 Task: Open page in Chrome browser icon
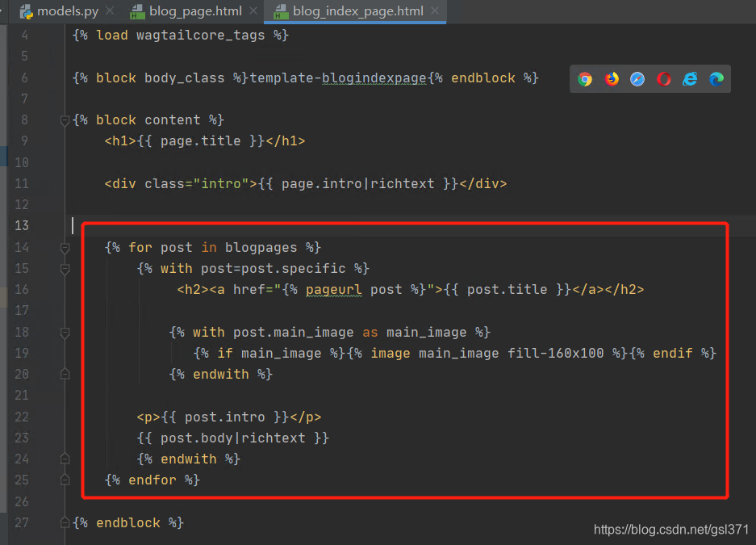[585, 79]
